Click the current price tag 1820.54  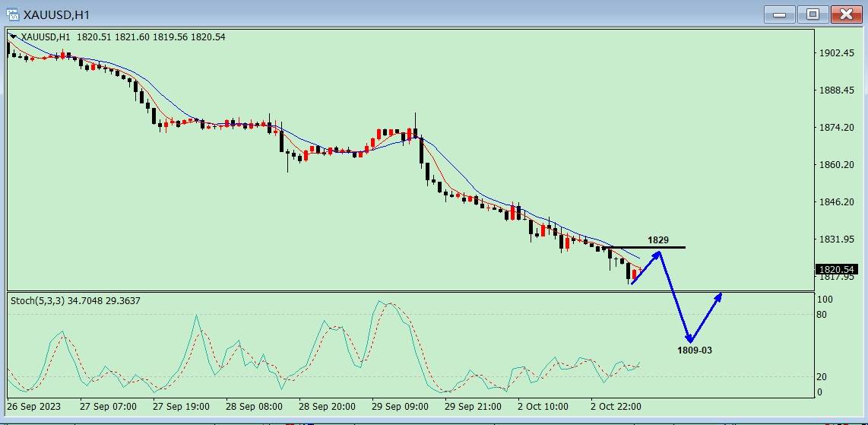tap(835, 269)
